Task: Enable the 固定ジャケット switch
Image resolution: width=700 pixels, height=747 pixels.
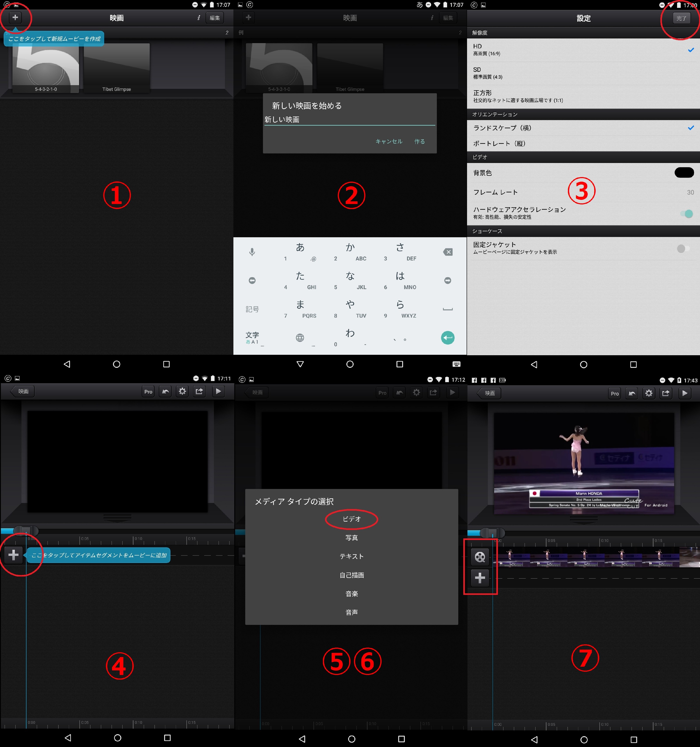Action: (x=683, y=248)
